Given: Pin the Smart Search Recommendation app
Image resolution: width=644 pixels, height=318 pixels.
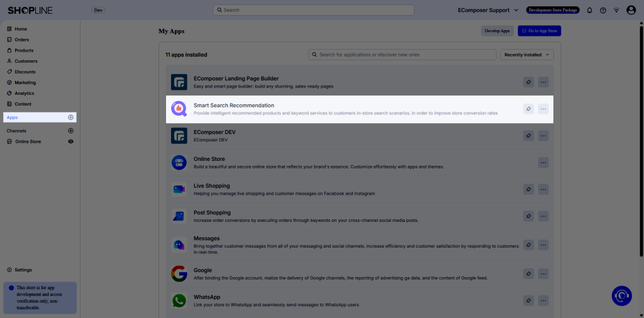Looking at the screenshot, I should (x=528, y=109).
